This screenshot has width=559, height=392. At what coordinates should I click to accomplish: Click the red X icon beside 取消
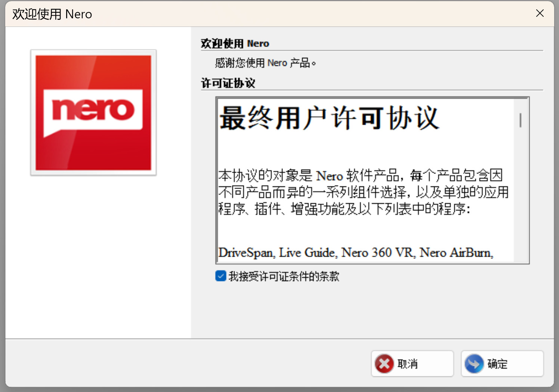384,364
